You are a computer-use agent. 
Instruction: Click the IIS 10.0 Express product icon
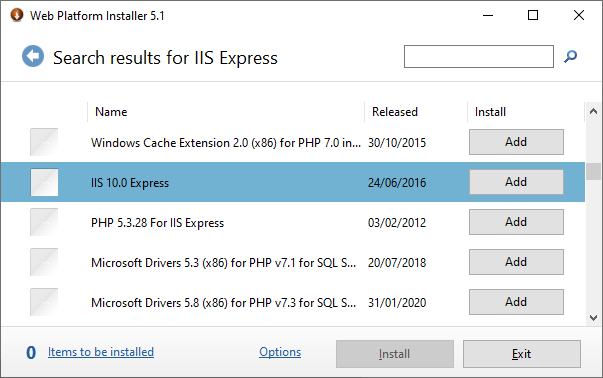tap(44, 182)
